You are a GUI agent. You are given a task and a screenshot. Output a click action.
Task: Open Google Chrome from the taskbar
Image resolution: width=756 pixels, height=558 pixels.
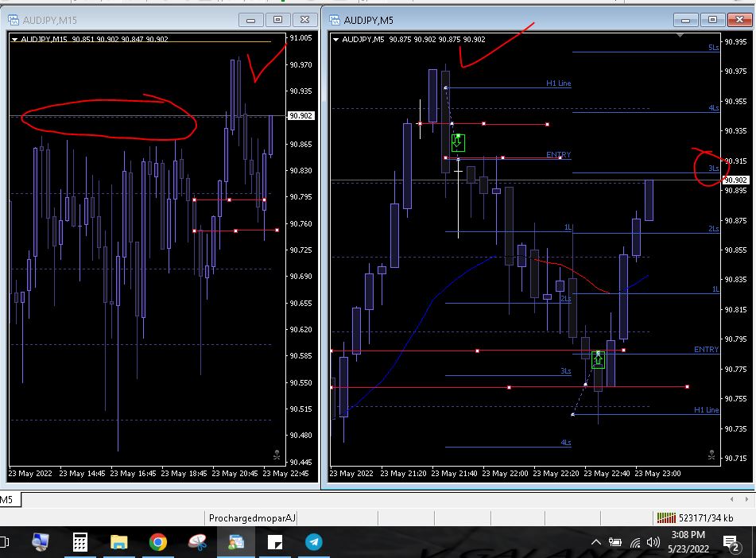(157, 542)
